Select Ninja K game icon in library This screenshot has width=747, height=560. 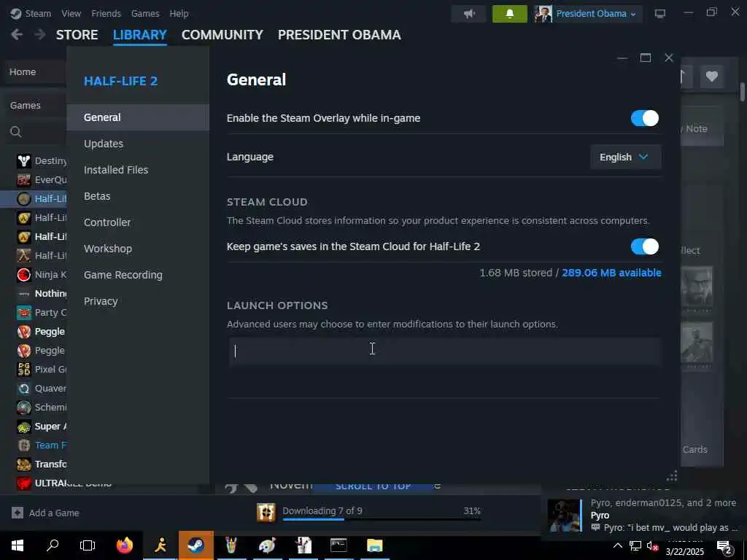point(24,275)
